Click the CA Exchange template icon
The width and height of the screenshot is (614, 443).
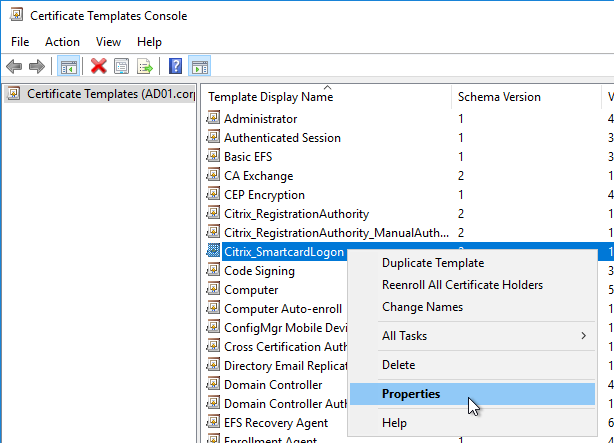tap(213, 175)
